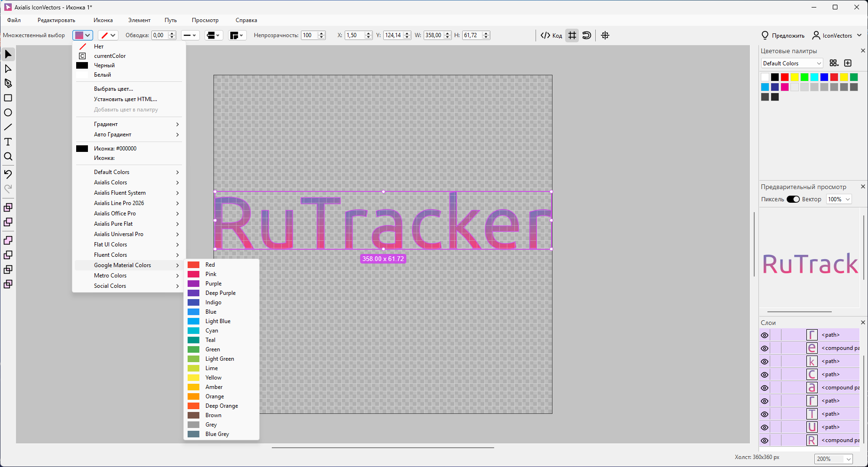The height and width of the screenshot is (467, 868).
Task: Hide the topmost 'r' path layer
Action: click(765, 335)
